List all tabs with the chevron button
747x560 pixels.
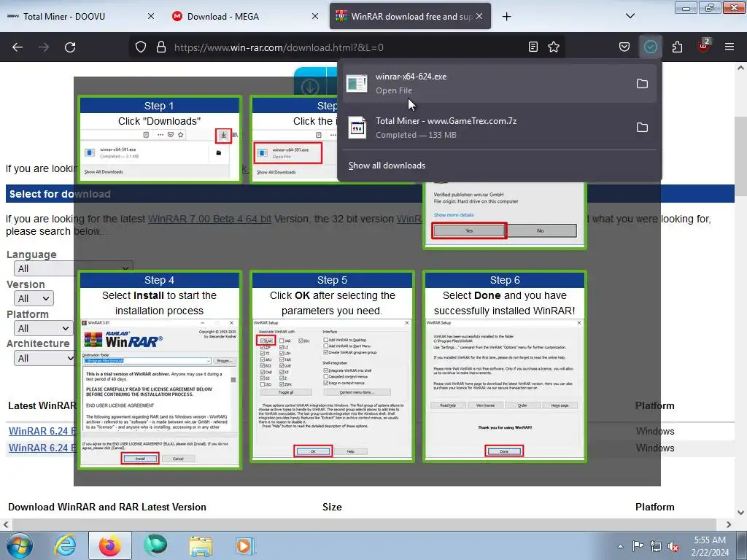(630, 16)
